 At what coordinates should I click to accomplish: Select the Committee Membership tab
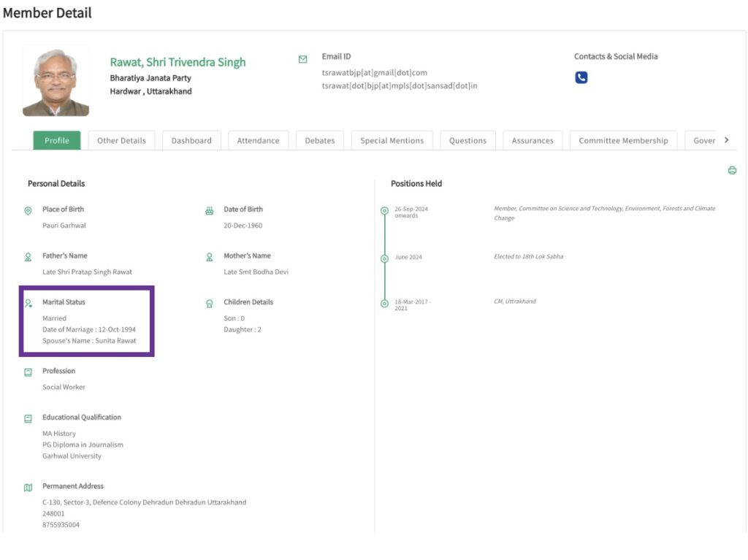coord(623,140)
